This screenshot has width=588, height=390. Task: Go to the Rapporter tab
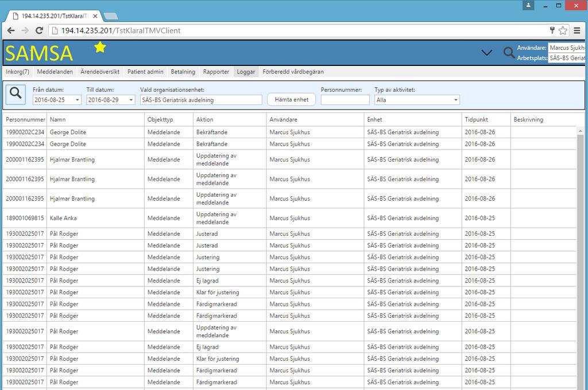pos(216,72)
